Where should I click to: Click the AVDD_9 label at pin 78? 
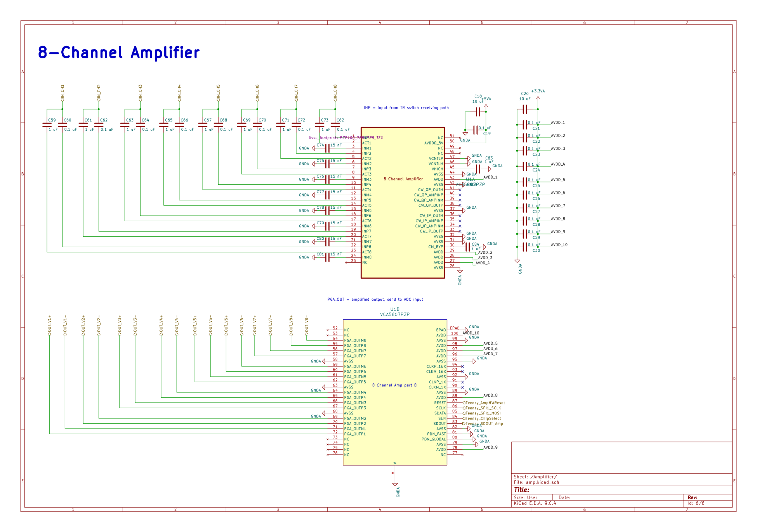pyautogui.click(x=490, y=447)
